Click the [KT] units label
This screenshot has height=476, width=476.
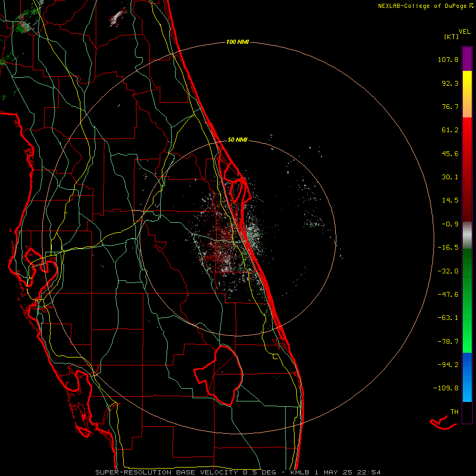(x=451, y=36)
